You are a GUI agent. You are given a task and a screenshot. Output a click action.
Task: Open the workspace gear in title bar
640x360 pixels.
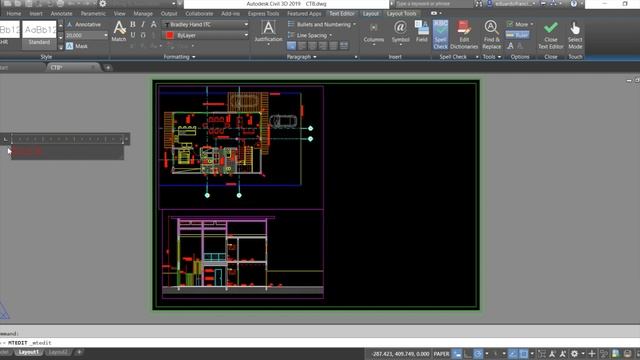[102, 4]
